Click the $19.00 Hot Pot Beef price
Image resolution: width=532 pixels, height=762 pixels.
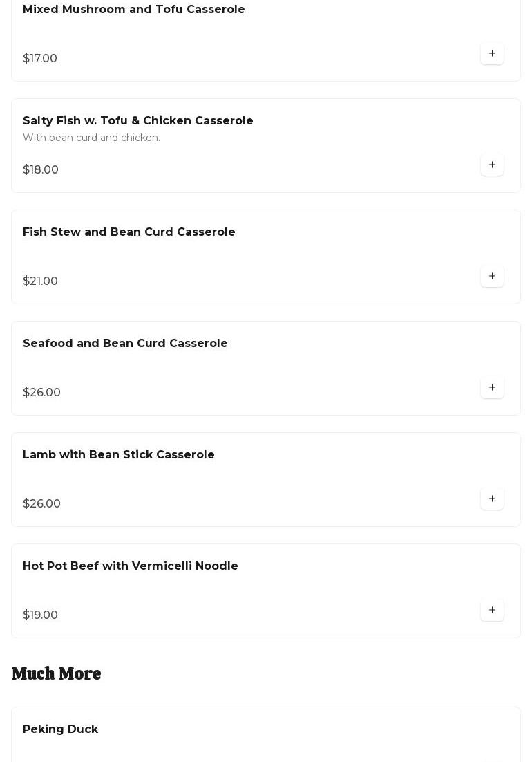40,615
